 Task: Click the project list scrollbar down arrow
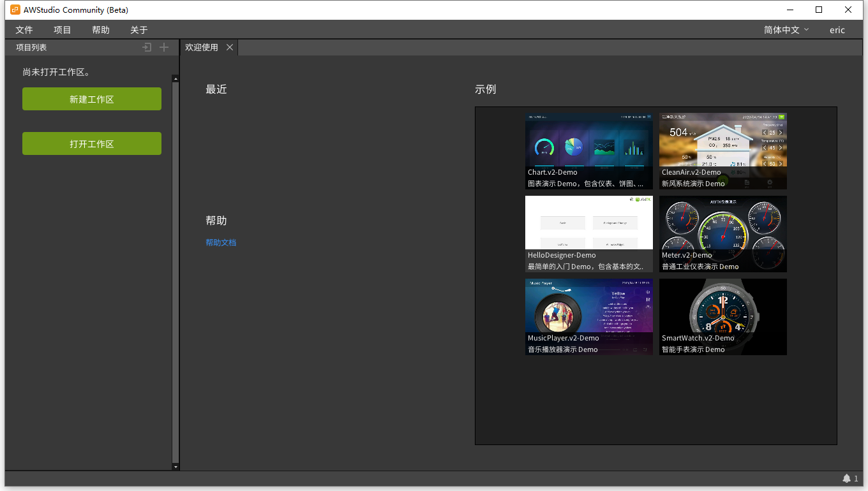[x=176, y=467]
